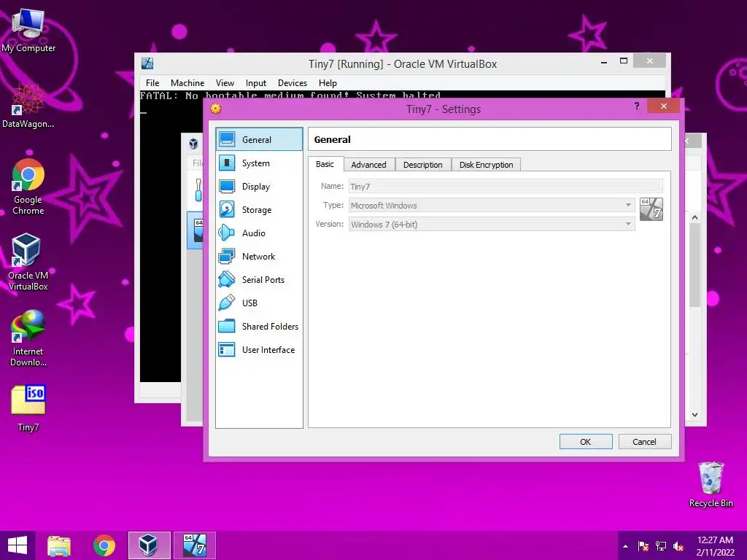Select DataWagon desktop shortcut
The image size is (747, 560).
[x=28, y=106]
